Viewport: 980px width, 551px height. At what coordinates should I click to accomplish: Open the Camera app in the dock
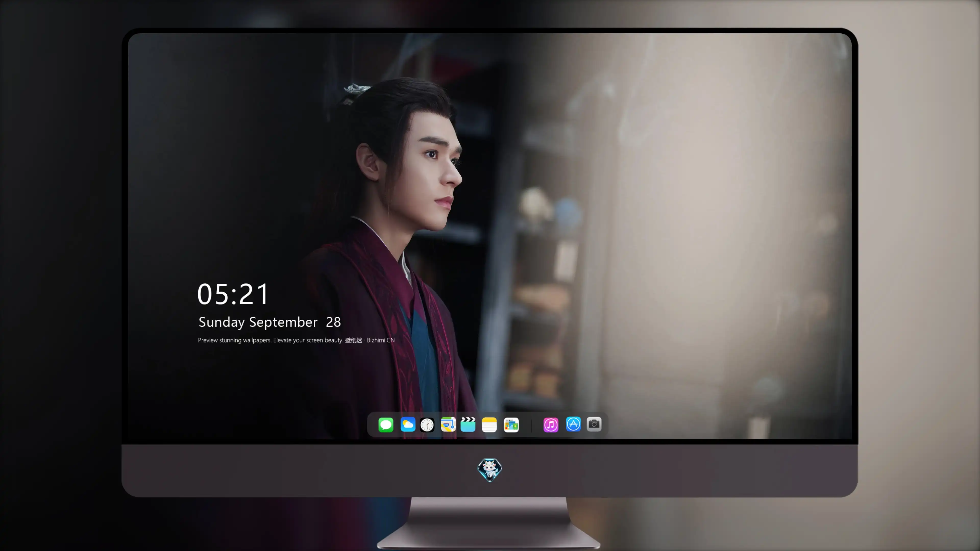pos(594,424)
